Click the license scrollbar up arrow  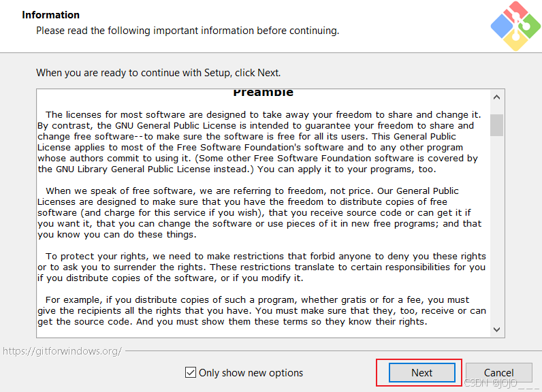point(496,97)
